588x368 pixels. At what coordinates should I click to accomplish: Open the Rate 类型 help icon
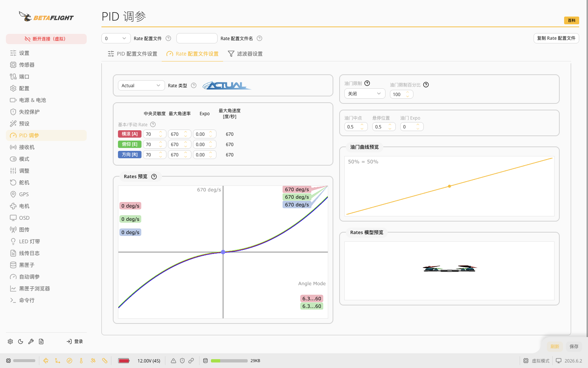(x=194, y=85)
